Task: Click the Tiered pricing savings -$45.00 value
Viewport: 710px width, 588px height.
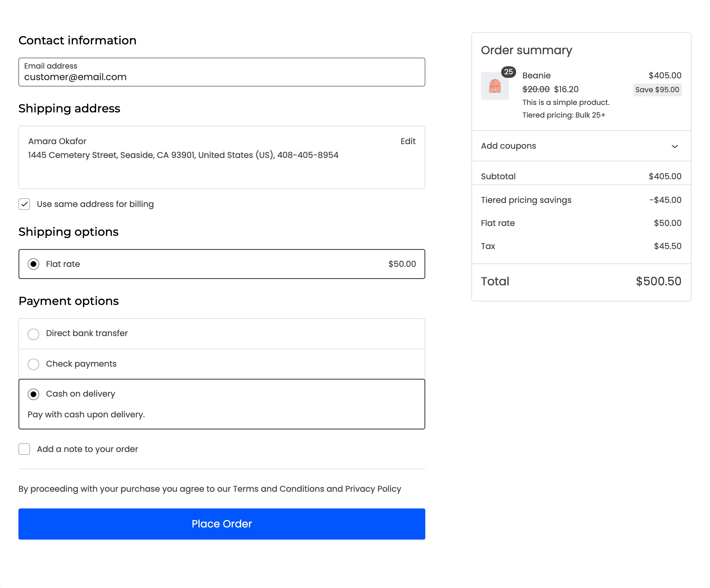Action: coord(665,200)
